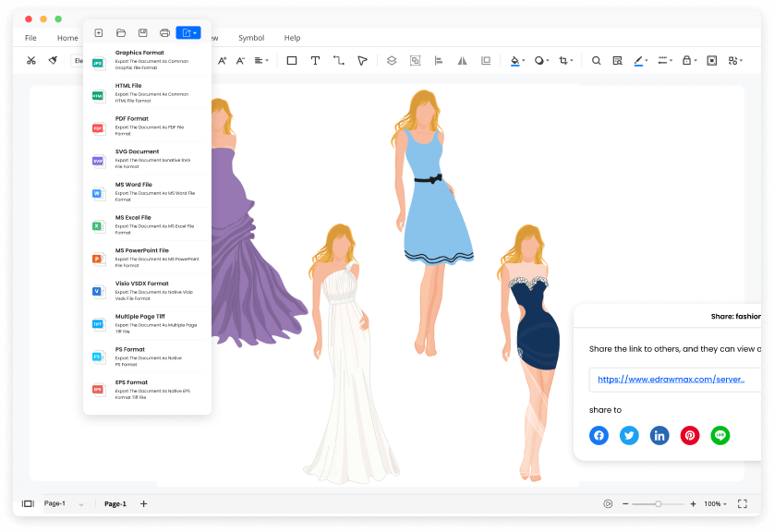Decrease font size with the A- icon
774x532 pixels.
(x=240, y=61)
